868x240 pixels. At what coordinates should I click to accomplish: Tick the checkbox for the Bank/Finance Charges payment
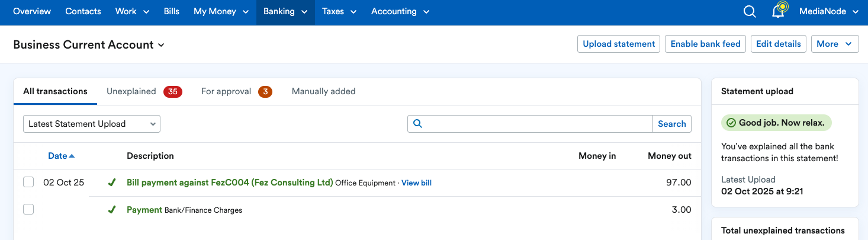[28, 209]
